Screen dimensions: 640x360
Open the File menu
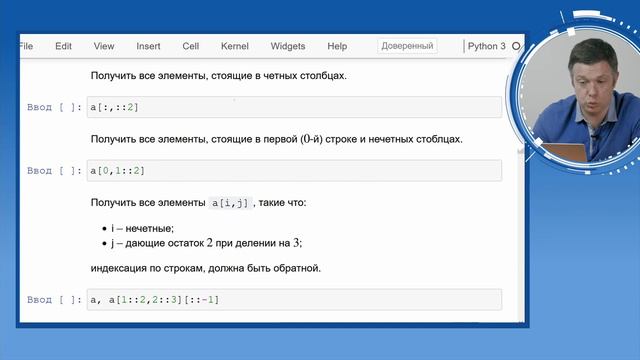pyautogui.click(x=26, y=46)
